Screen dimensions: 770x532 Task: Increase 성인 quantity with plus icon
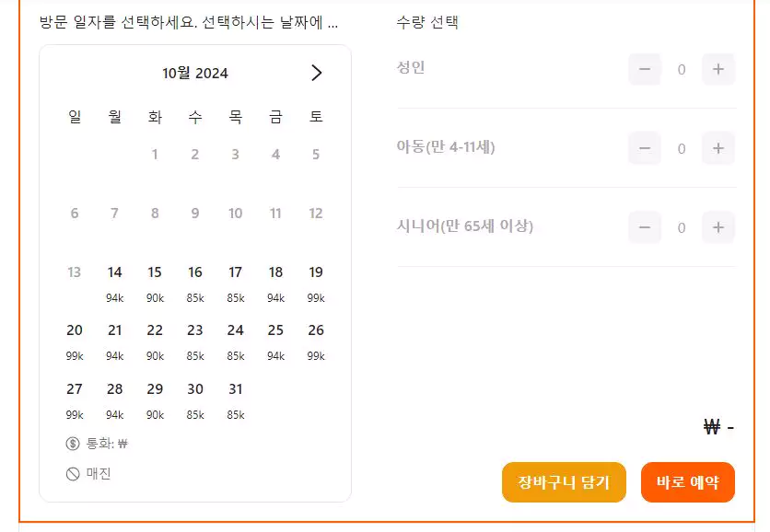717,69
